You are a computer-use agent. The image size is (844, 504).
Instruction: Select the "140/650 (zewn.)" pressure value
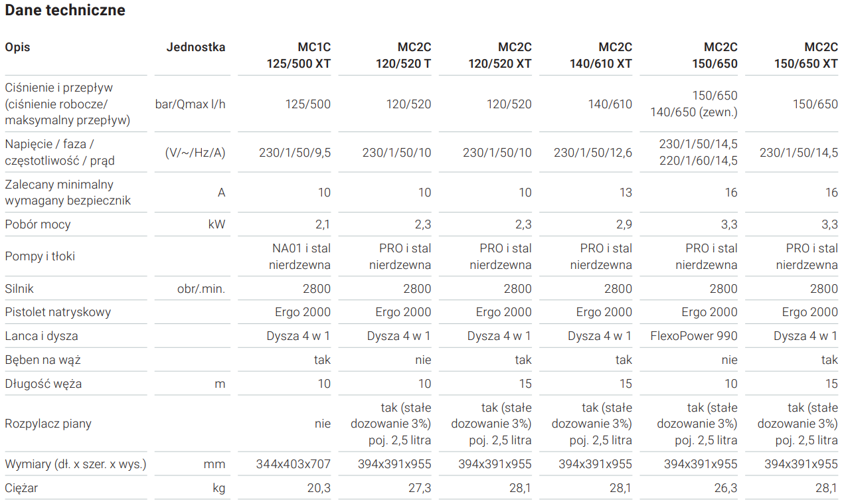pos(694,112)
